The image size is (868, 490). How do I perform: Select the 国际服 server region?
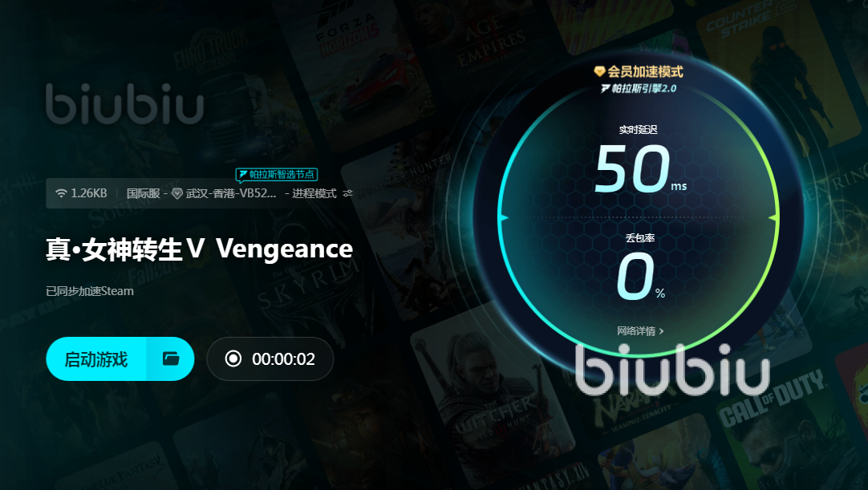[143, 193]
